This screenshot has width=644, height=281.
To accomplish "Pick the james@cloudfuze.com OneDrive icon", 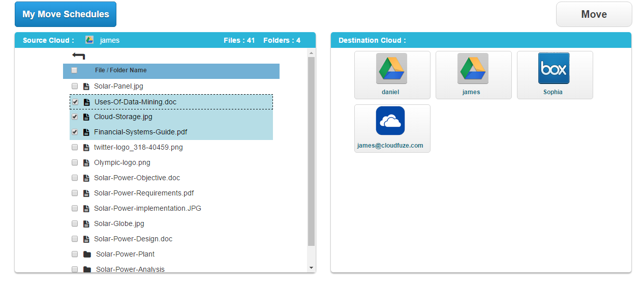I will [x=390, y=121].
